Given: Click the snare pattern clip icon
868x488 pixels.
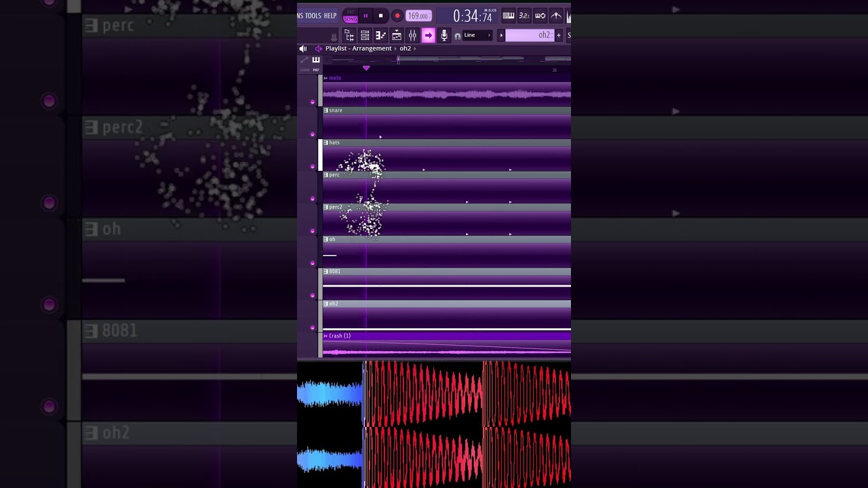Looking at the screenshot, I should point(326,110).
